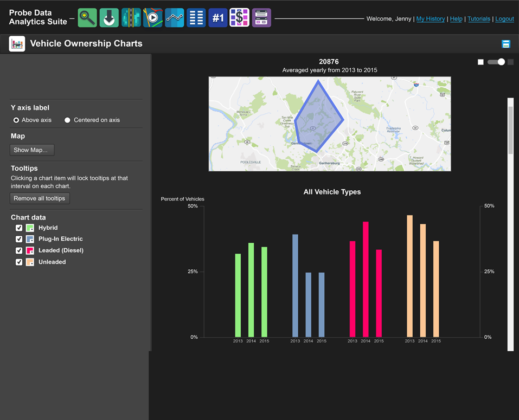Open the #1 ranking tool

pos(217,17)
